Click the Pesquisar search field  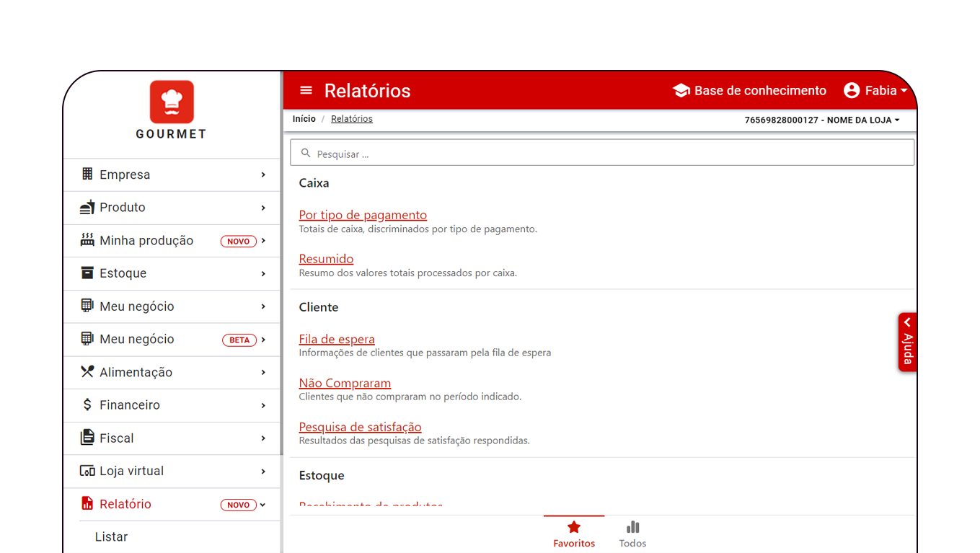602,154
